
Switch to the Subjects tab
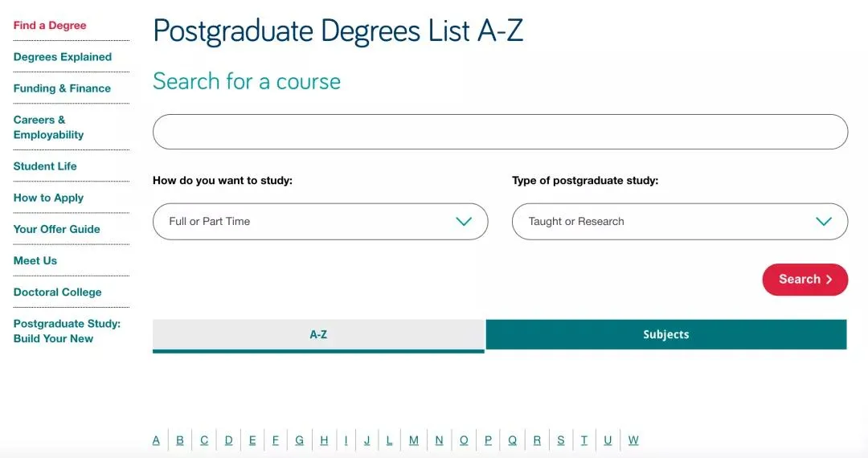[x=665, y=334]
